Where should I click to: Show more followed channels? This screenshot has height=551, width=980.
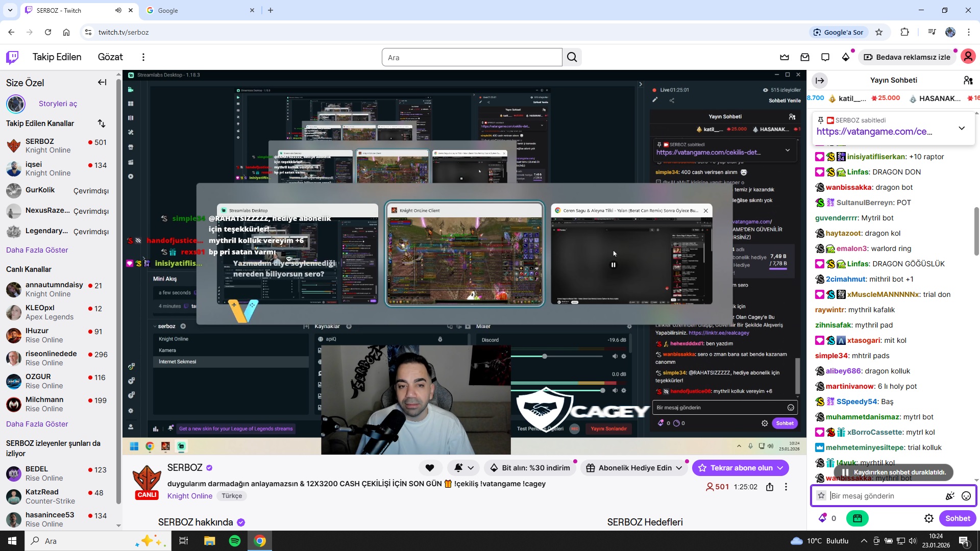pyautogui.click(x=37, y=250)
